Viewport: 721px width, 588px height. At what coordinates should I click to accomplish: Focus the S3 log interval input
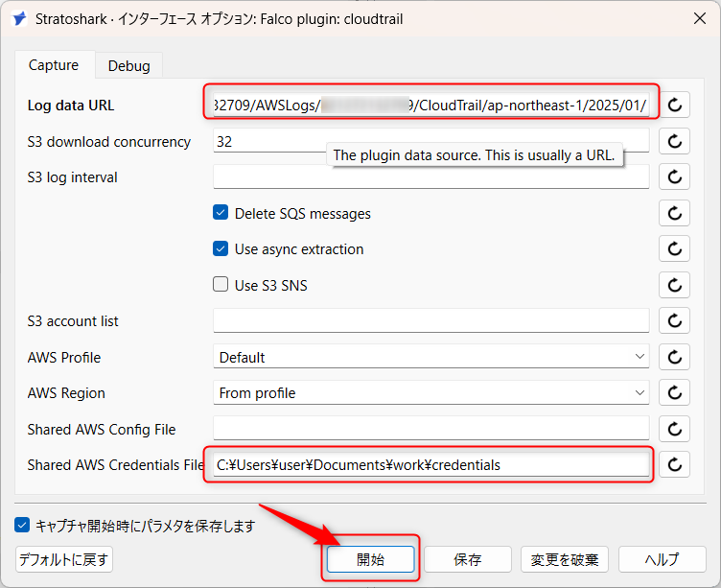tap(430, 176)
